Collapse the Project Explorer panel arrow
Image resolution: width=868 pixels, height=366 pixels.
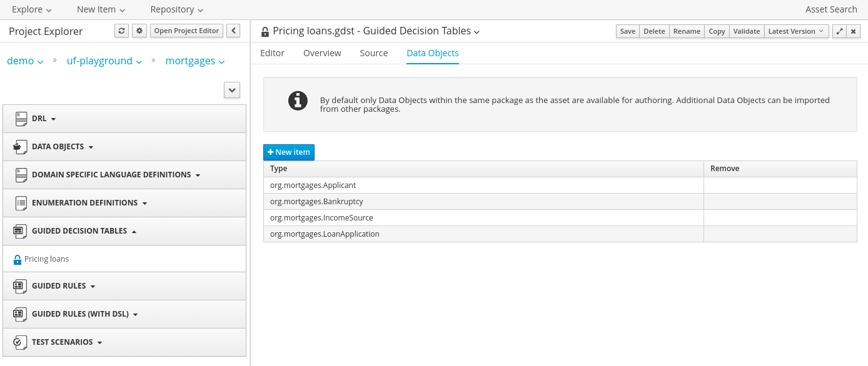[233, 31]
